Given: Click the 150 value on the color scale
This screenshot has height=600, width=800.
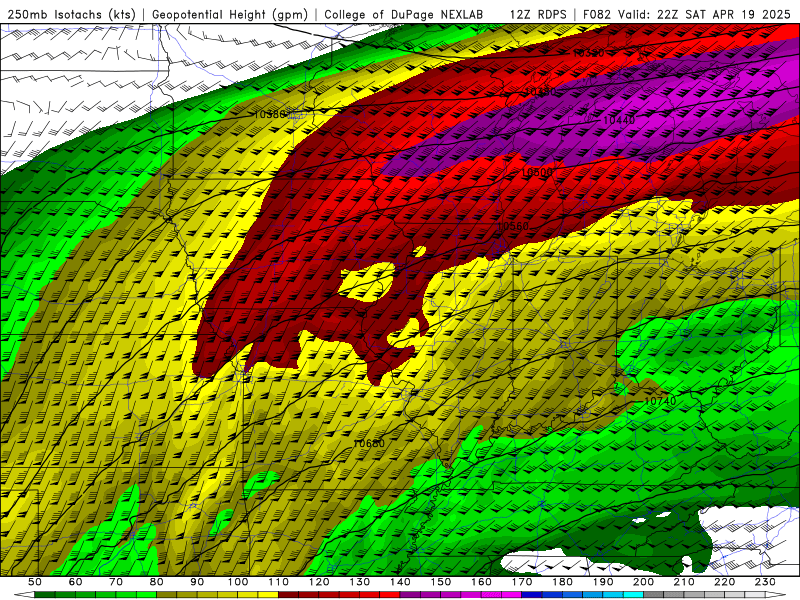Looking at the screenshot, I should [x=441, y=582].
